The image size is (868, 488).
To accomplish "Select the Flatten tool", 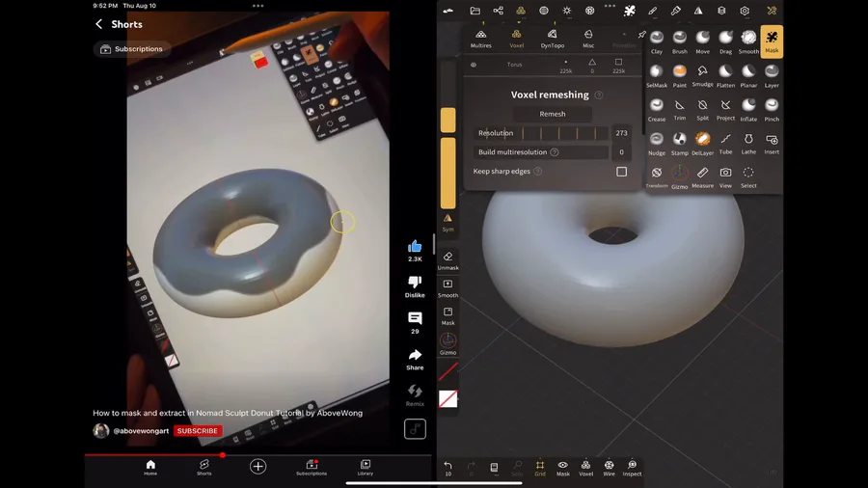I will click(725, 76).
